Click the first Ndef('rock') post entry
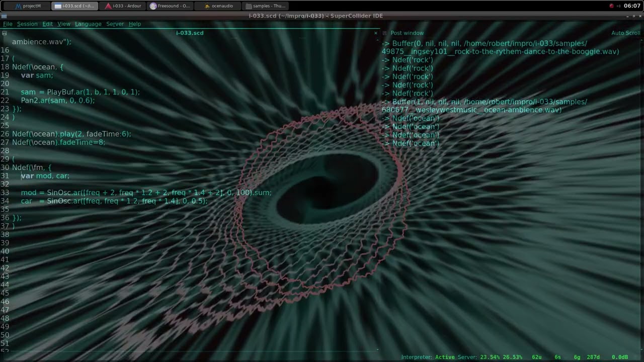This screenshot has width=644, height=362. pyautogui.click(x=408, y=60)
